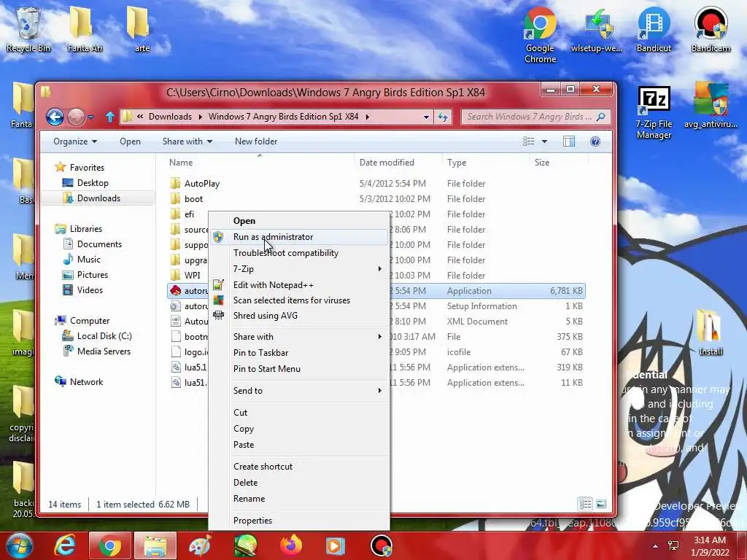This screenshot has height=560, width=747.
Task: Open Firefox from the taskbar
Action: [x=290, y=545]
